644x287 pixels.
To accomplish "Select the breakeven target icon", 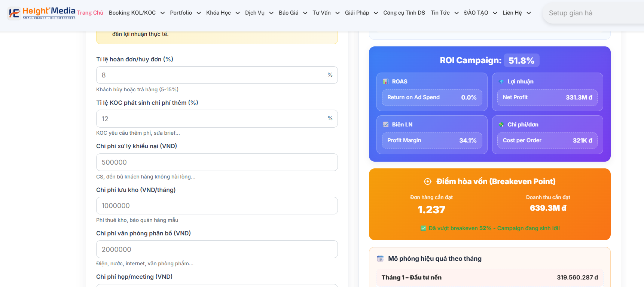I will (x=427, y=181).
